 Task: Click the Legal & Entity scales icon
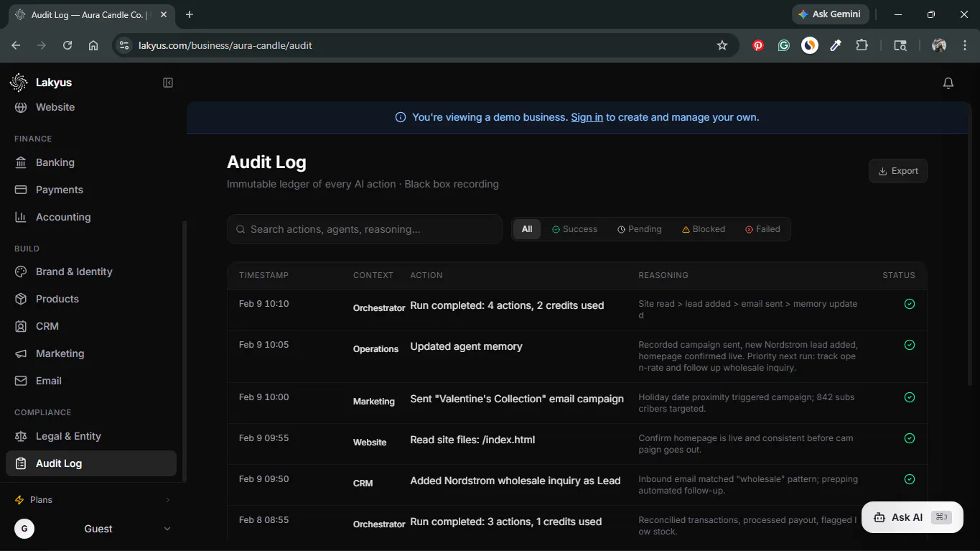(x=22, y=436)
